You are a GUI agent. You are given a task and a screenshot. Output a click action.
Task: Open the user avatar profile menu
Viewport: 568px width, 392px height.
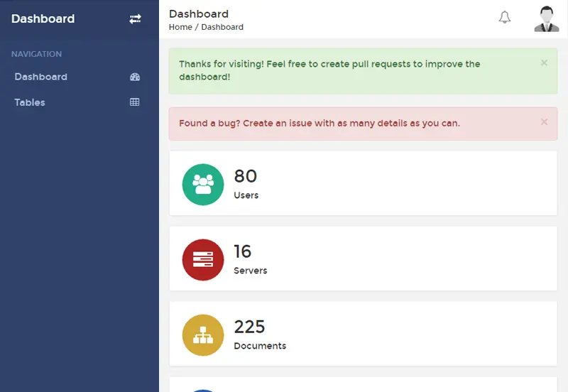coord(547,19)
